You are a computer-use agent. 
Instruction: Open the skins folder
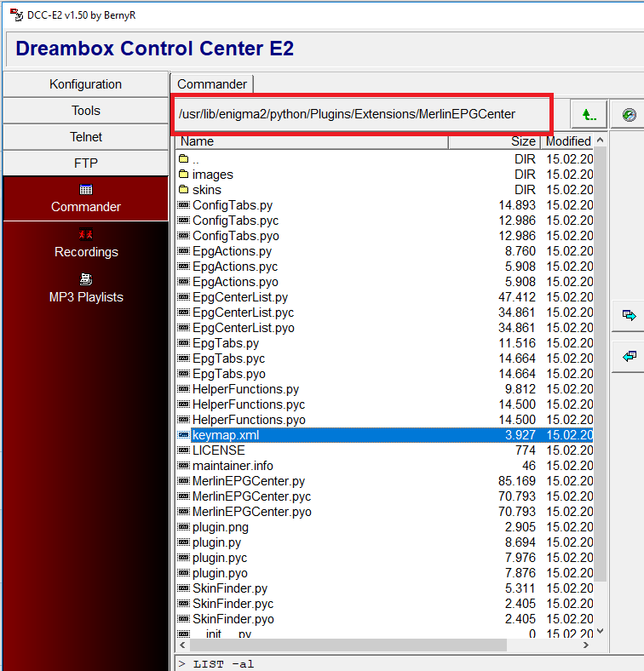206,190
